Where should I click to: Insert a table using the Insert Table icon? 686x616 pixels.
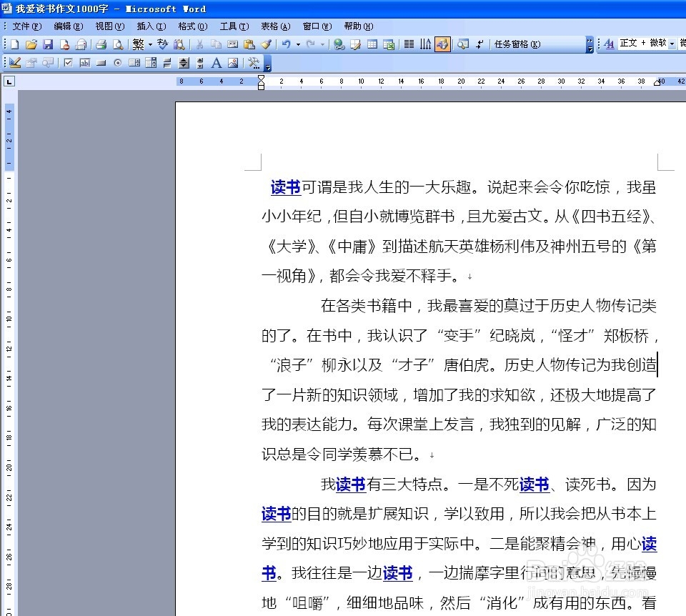372,44
